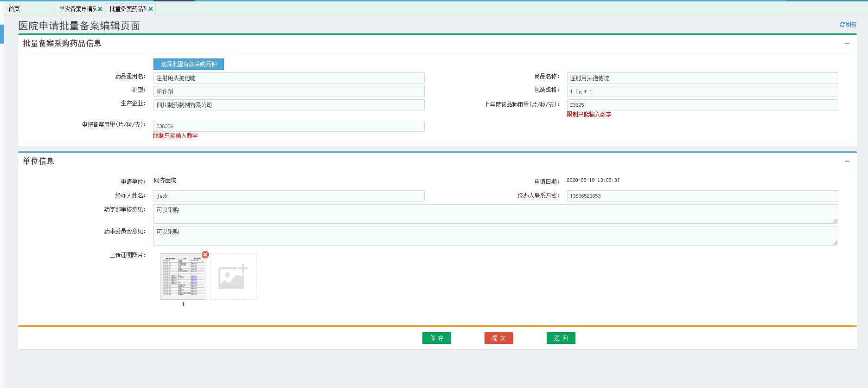The height and width of the screenshot is (388, 868).
Task: Click the add image placeholder icon
Action: click(233, 277)
